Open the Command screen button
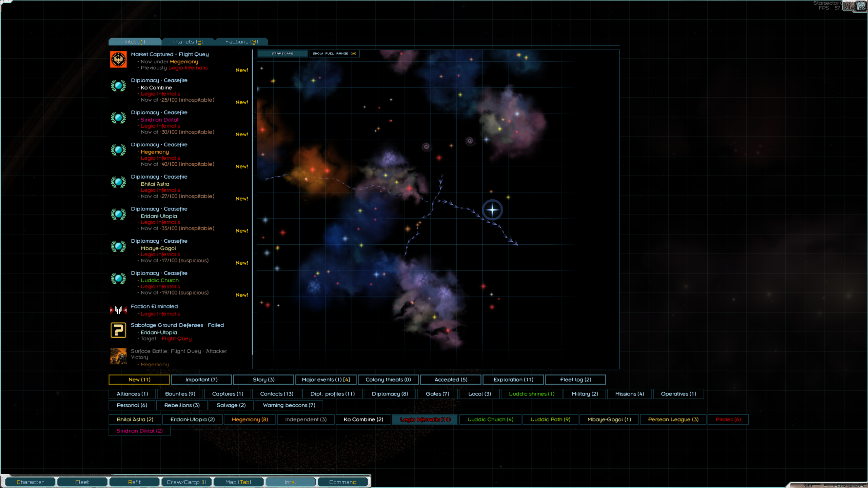 coord(342,482)
